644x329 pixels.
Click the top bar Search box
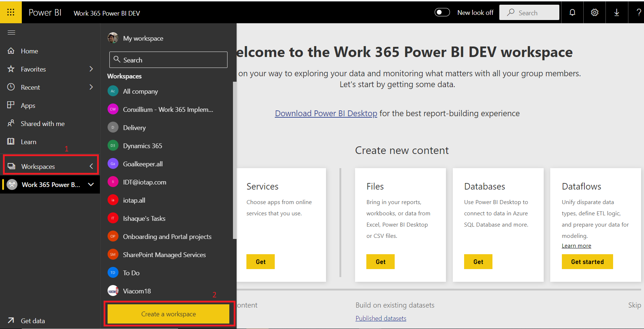(529, 12)
